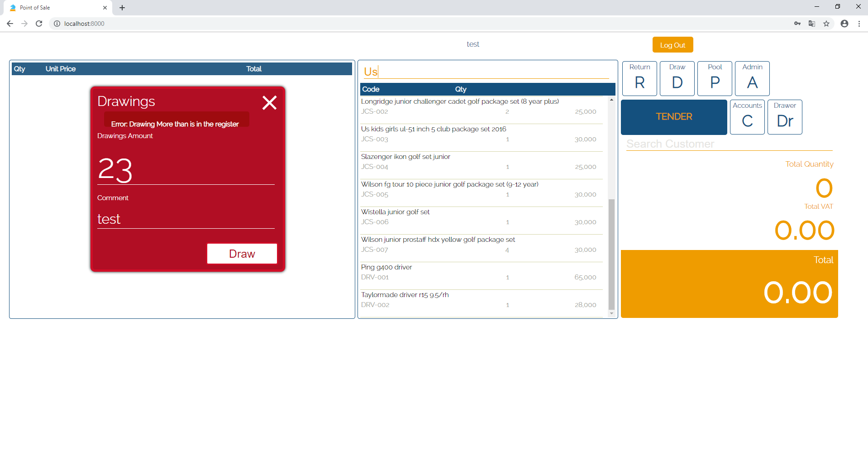Open the Draw (D) tile
The width and height of the screenshot is (868, 471).
coord(677,78)
